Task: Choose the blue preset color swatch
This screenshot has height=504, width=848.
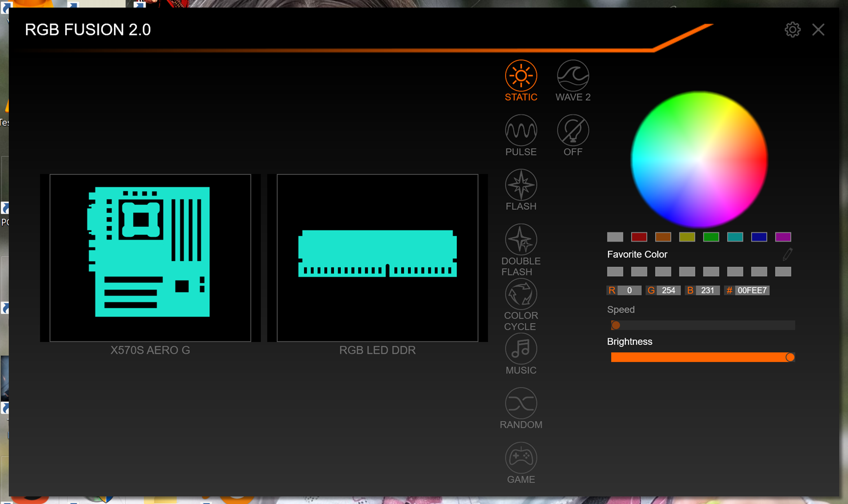Action: pos(759,237)
